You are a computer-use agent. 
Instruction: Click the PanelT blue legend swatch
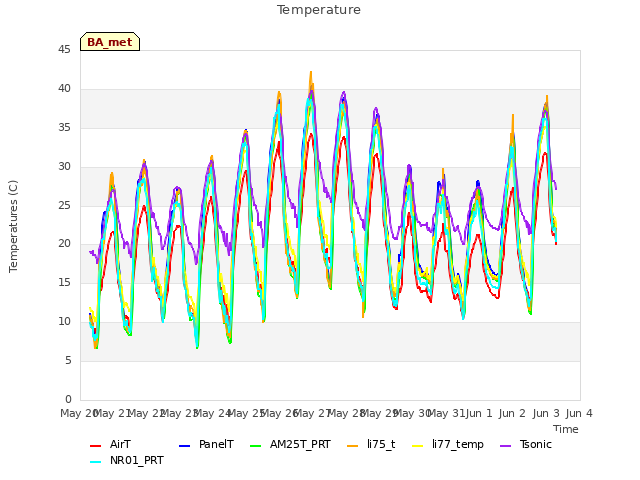[184, 446]
